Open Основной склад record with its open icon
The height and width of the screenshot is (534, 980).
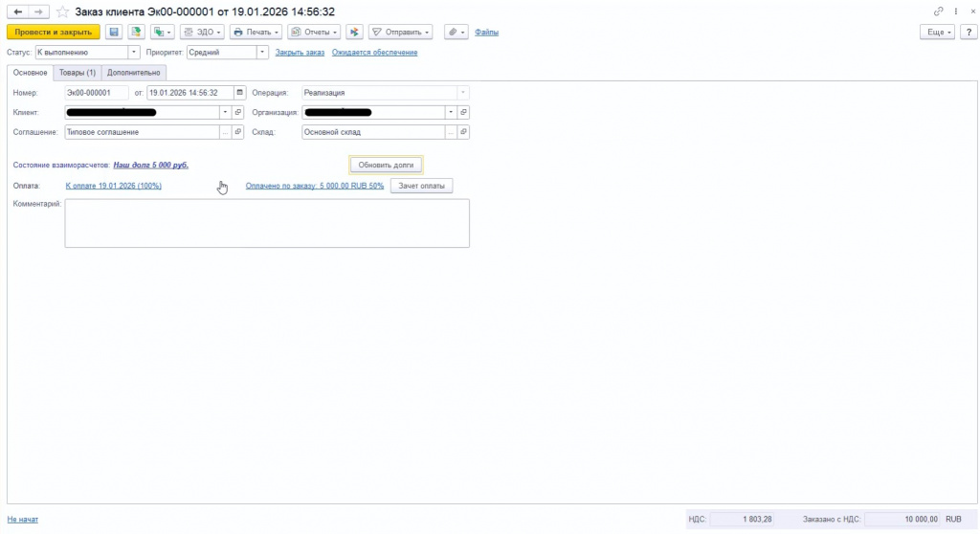pyautogui.click(x=463, y=132)
